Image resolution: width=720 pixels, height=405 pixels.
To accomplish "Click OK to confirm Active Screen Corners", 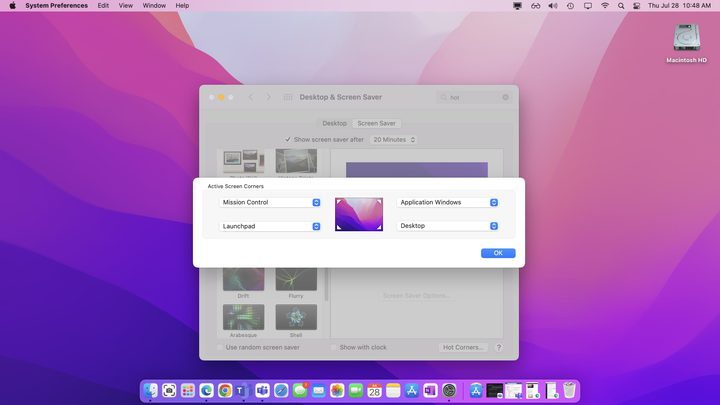I will (498, 253).
